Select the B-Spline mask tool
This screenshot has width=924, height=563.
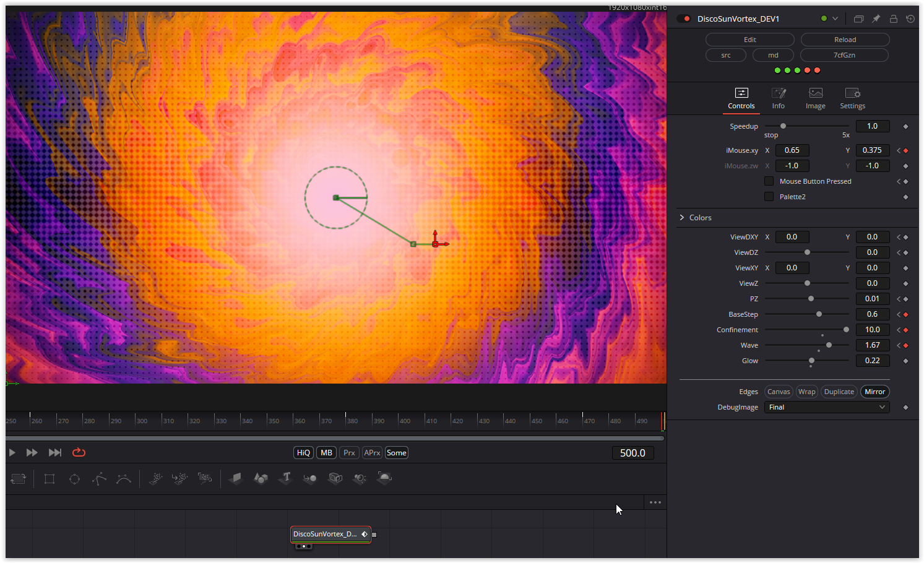[123, 478]
